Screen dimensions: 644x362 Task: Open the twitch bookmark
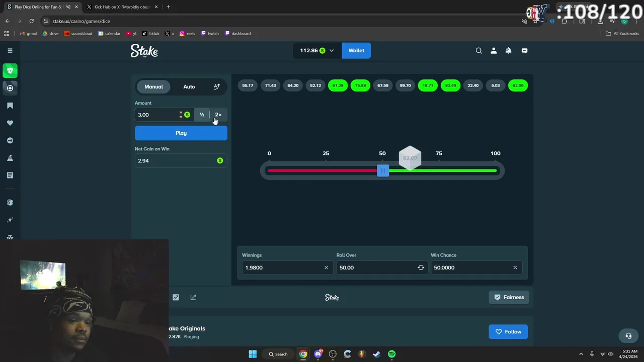click(210, 34)
